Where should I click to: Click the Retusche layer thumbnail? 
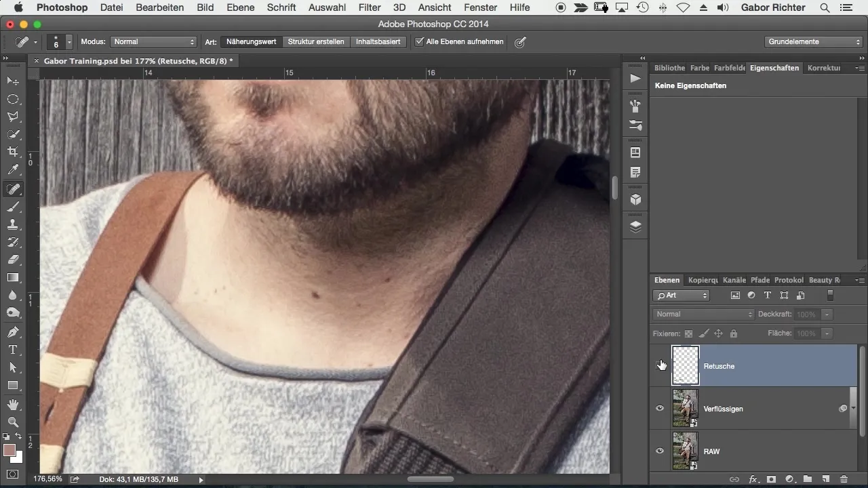[685, 366]
